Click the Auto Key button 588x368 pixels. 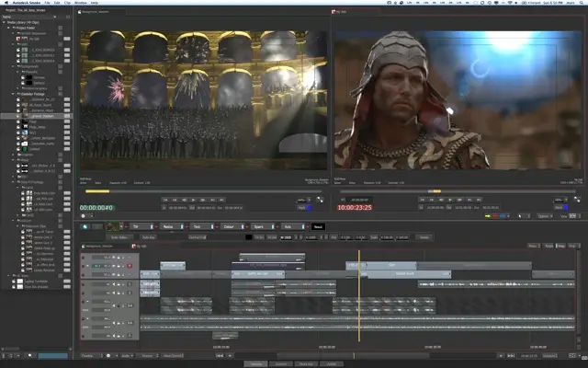pyautogui.click(x=149, y=237)
